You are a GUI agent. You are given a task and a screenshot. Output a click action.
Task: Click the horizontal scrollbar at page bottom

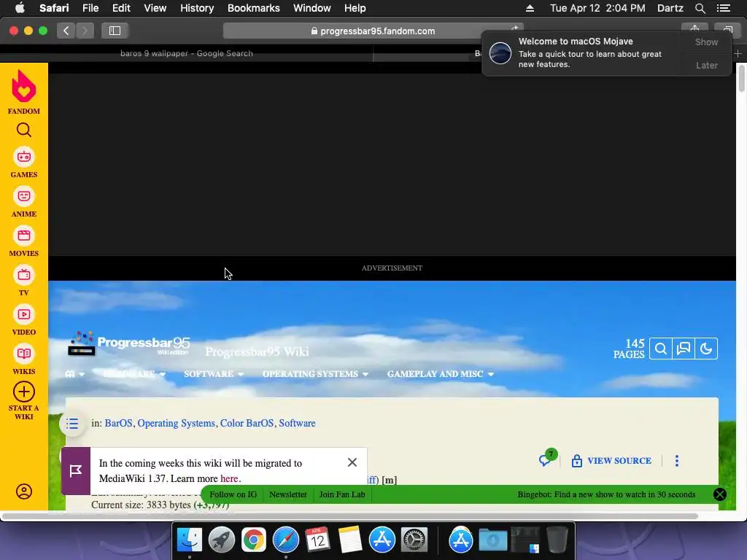coord(350,516)
